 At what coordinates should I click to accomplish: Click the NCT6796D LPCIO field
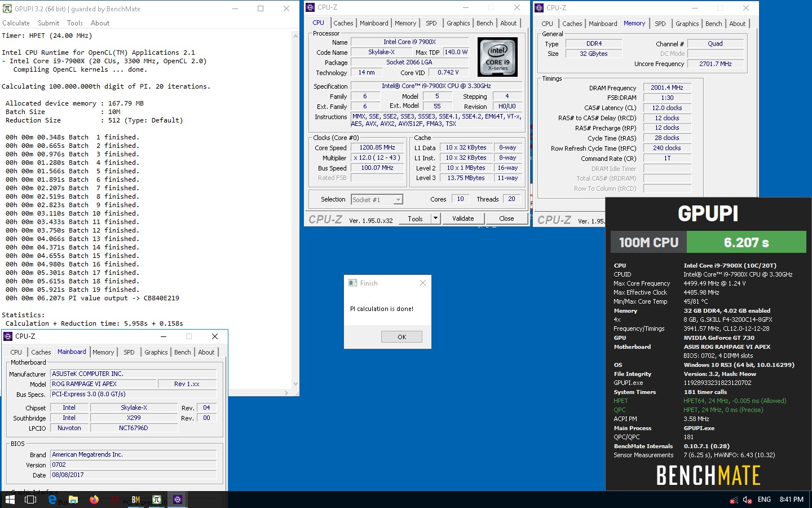[x=134, y=428]
